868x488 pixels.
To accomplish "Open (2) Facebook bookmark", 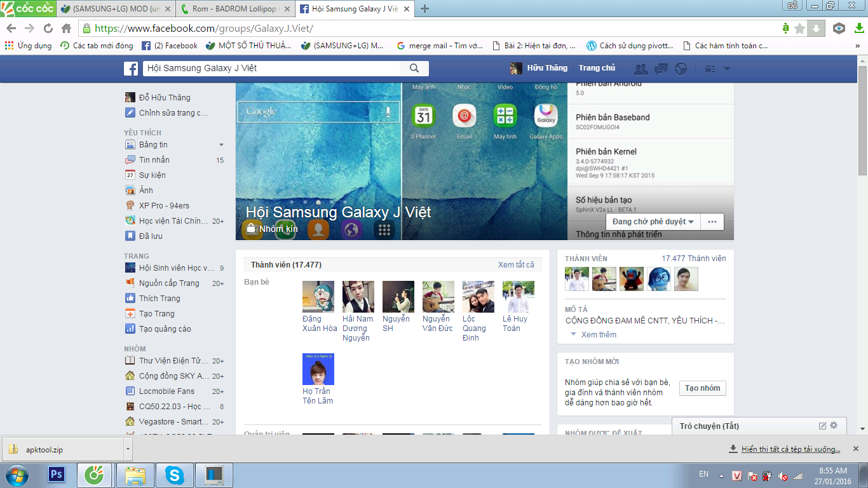I will click(170, 46).
